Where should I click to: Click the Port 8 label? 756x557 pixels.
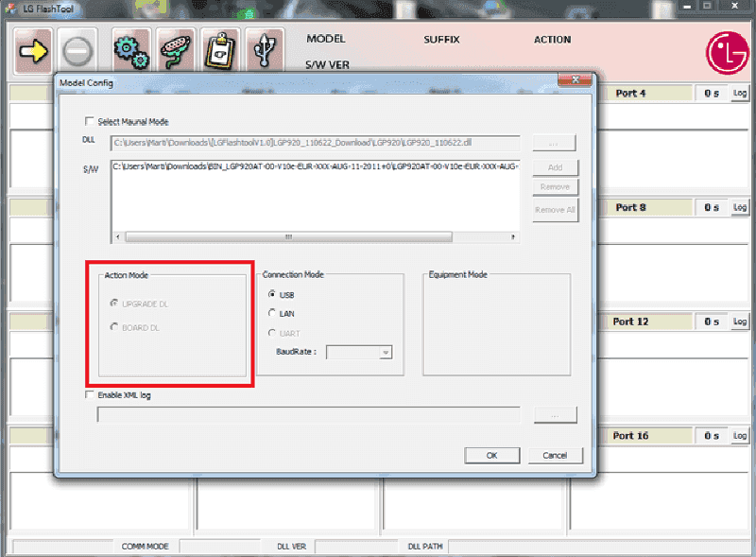click(630, 207)
